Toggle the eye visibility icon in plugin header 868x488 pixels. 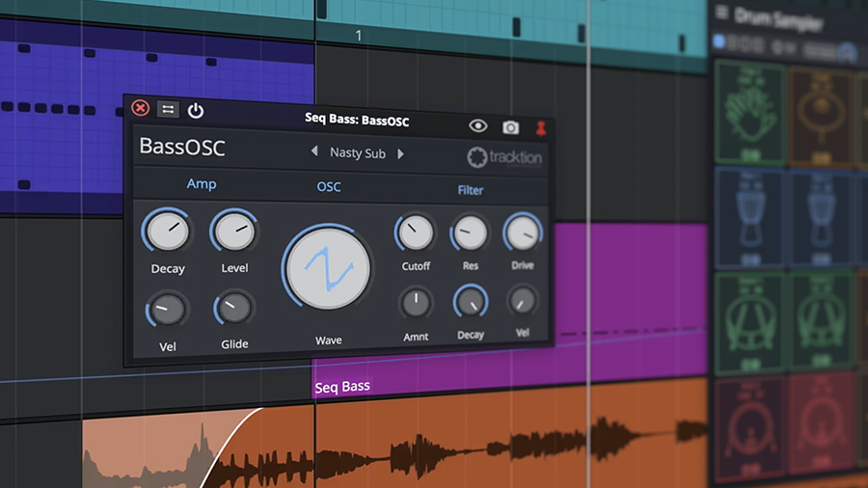477,126
